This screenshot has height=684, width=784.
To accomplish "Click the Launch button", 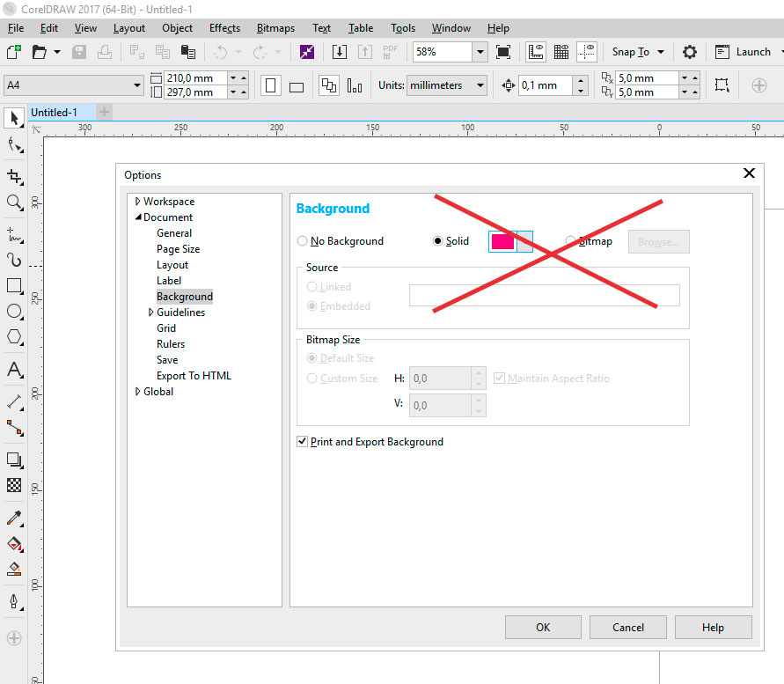I will [743, 52].
